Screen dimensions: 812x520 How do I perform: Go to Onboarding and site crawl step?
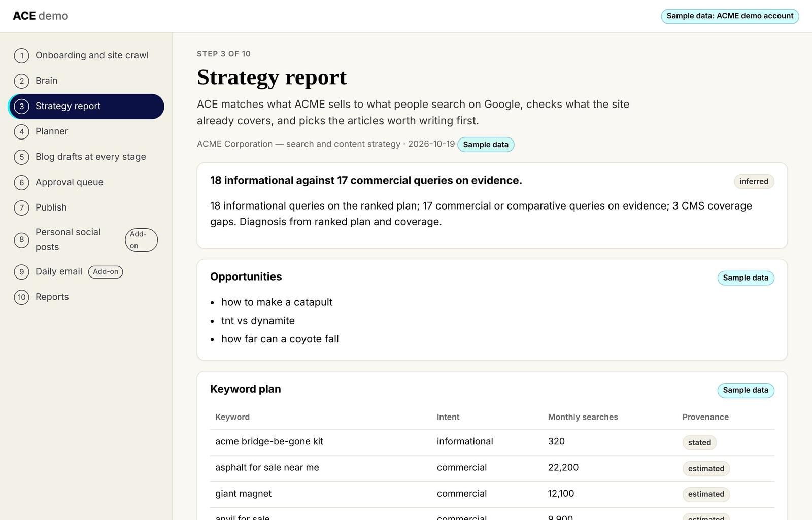click(x=86, y=55)
